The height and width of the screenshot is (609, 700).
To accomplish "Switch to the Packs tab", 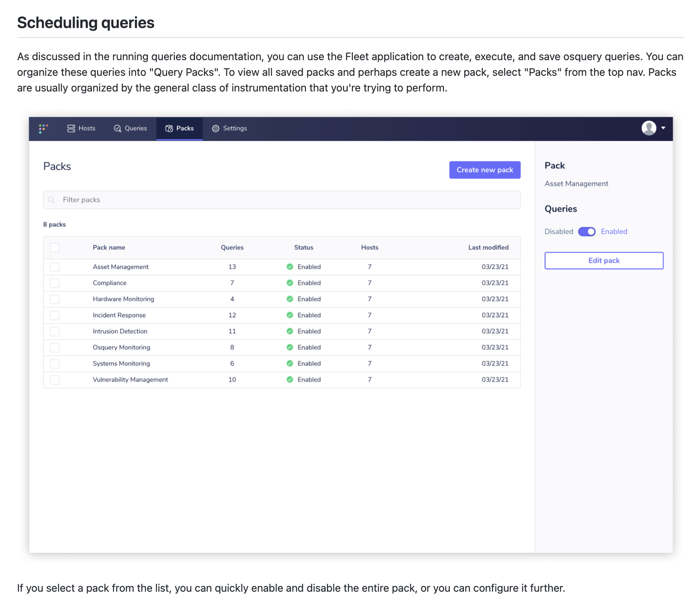I will click(185, 128).
